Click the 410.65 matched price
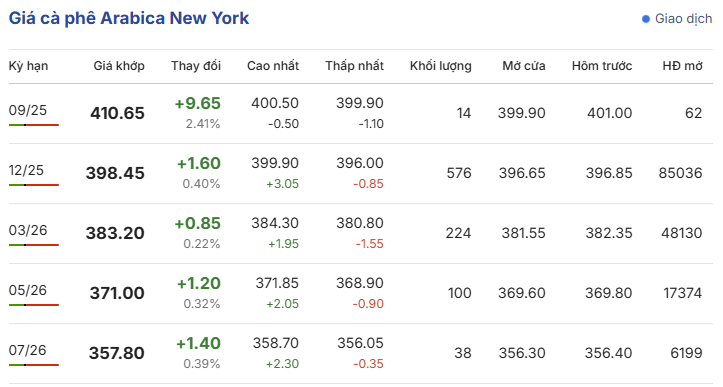 [117, 113]
